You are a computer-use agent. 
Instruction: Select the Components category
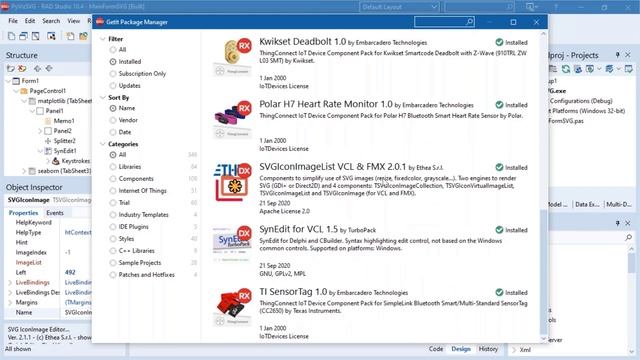click(x=113, y=179)
